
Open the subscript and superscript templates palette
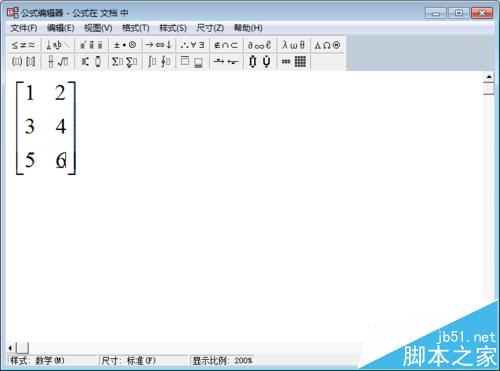tap(91, 62)
